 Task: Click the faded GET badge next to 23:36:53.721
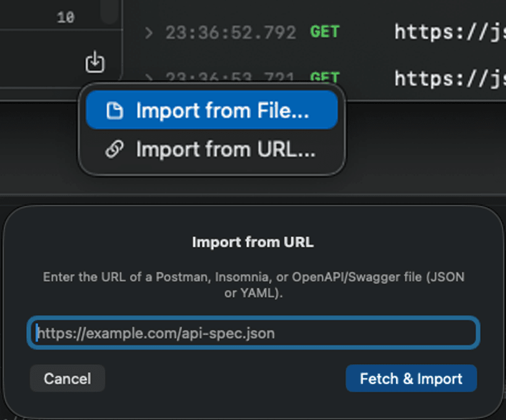[324, 79]
